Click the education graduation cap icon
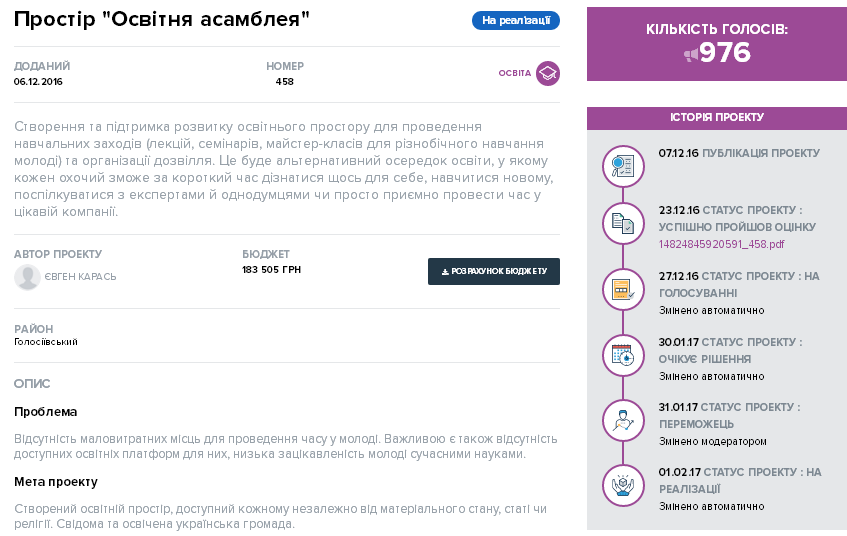847x536 pixels. [547, 73]
